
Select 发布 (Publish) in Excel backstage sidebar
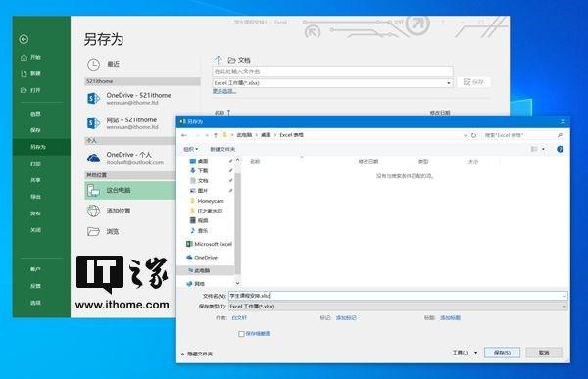click(35, 213)
